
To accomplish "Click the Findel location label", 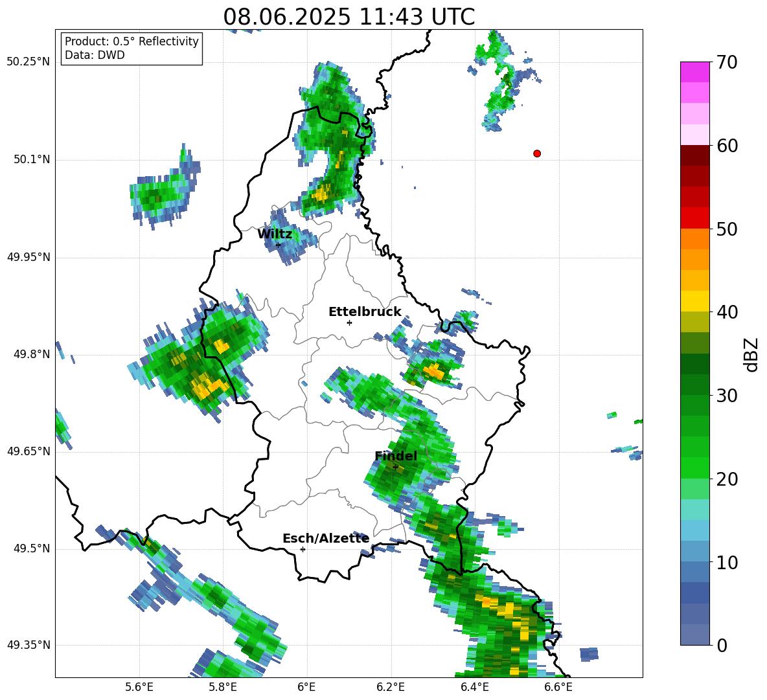I will (x=396, y=456).
